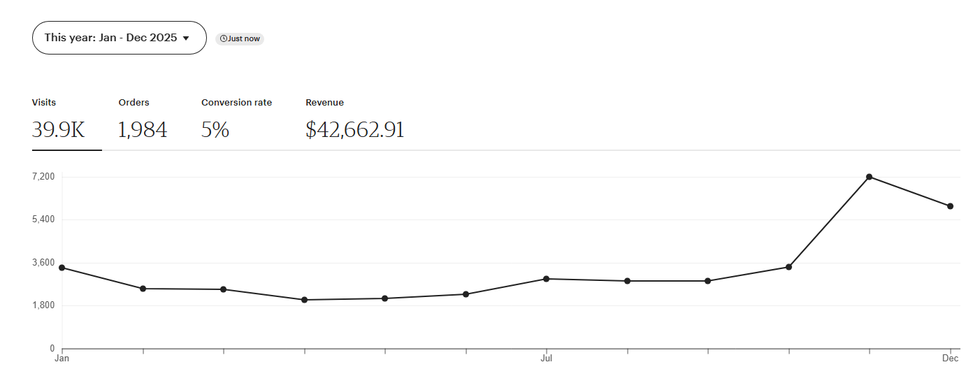This screenshot has width=980, height=383.
Task: Click the February data point
Action: [143, 289]
